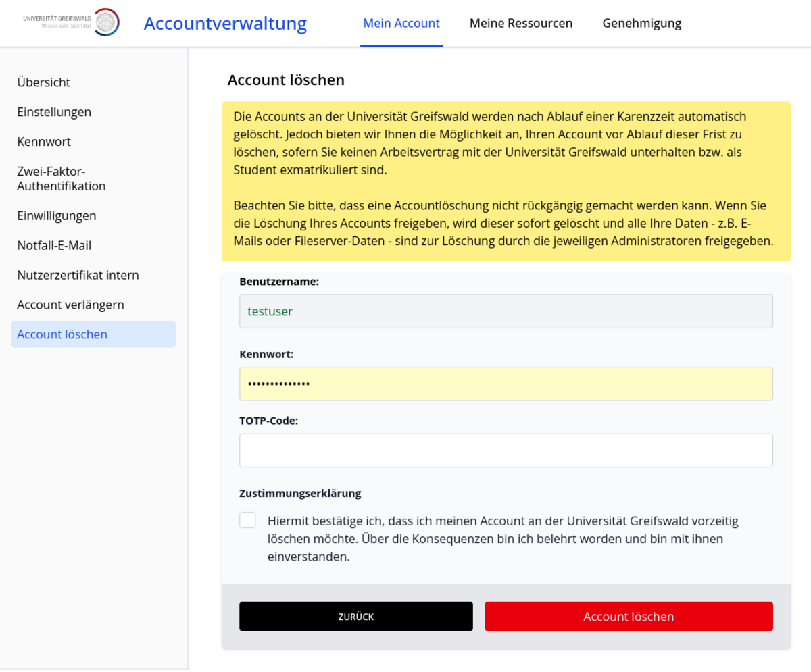811x672 pixels.
Task: Open Zwei-Faktor-Authentifikation settings
Action: (x=62, y=179)
